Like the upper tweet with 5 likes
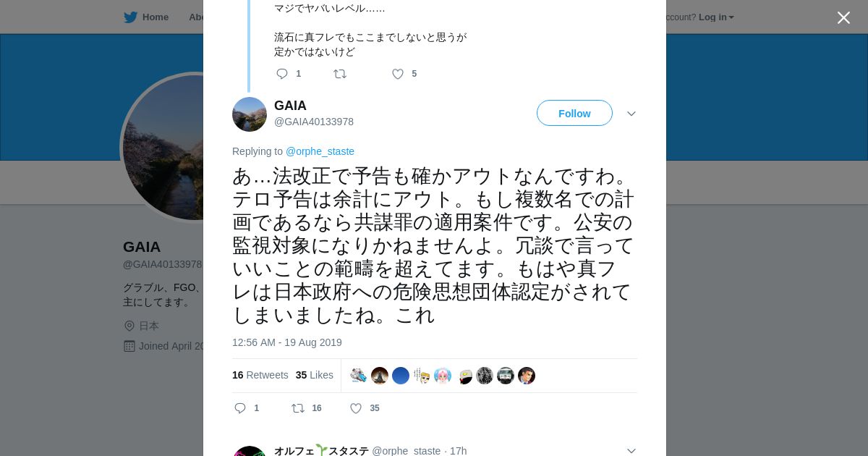Image resolution: width=868 pixels, height=456 pixels. (x=397, y=74)
